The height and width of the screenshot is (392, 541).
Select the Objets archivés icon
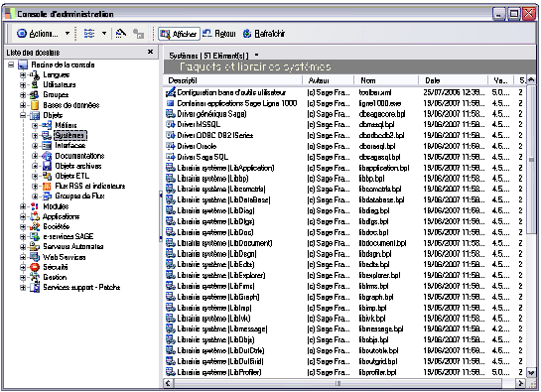tap(47, 166)
